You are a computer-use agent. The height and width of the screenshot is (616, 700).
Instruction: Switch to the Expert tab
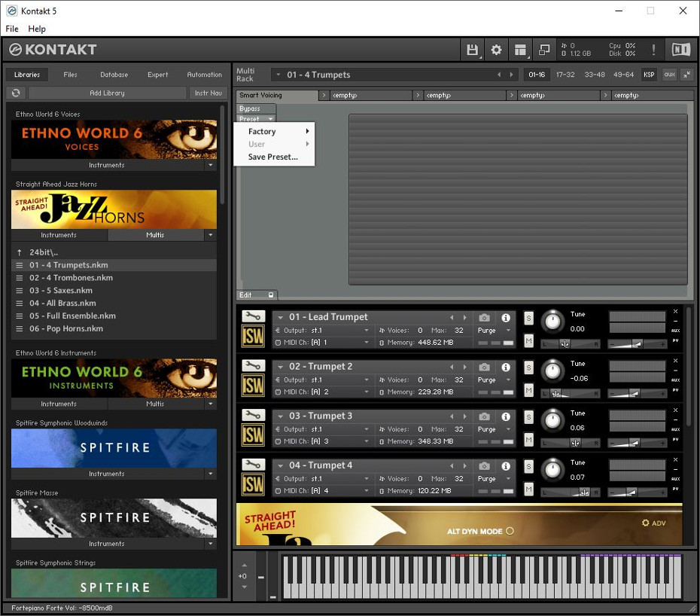(157, 75)
